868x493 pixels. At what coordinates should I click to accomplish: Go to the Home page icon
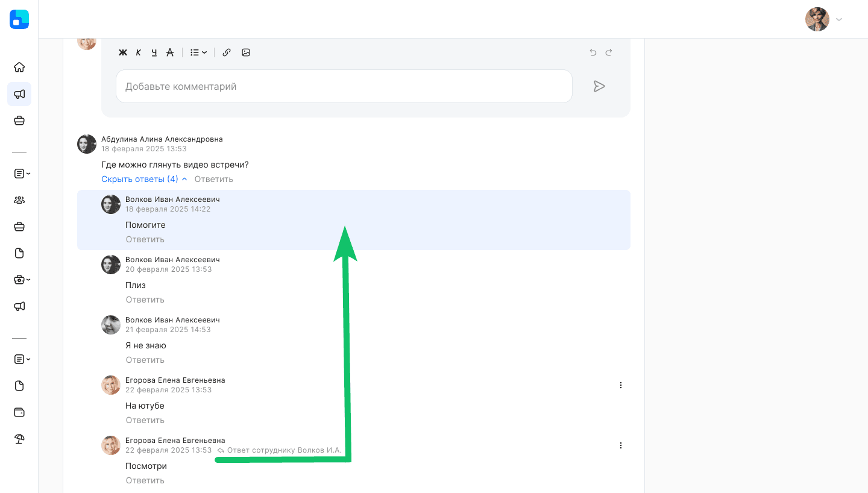click(19, 67)
